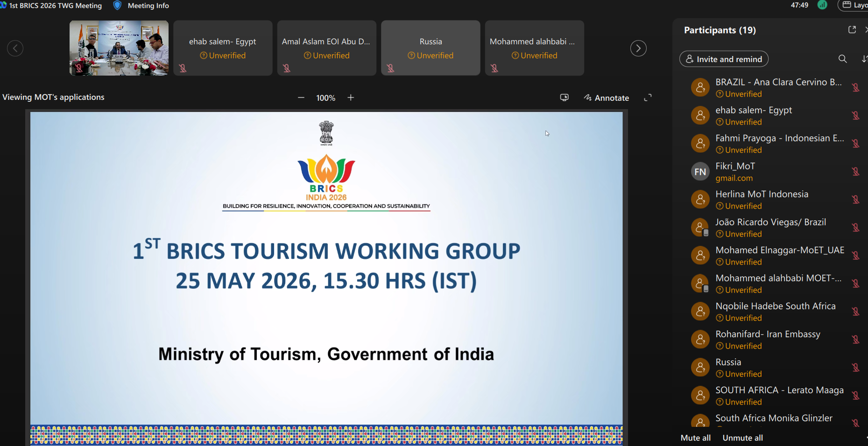Click Invite and remind button
The image size is (868, 446).
click(724, 59)
